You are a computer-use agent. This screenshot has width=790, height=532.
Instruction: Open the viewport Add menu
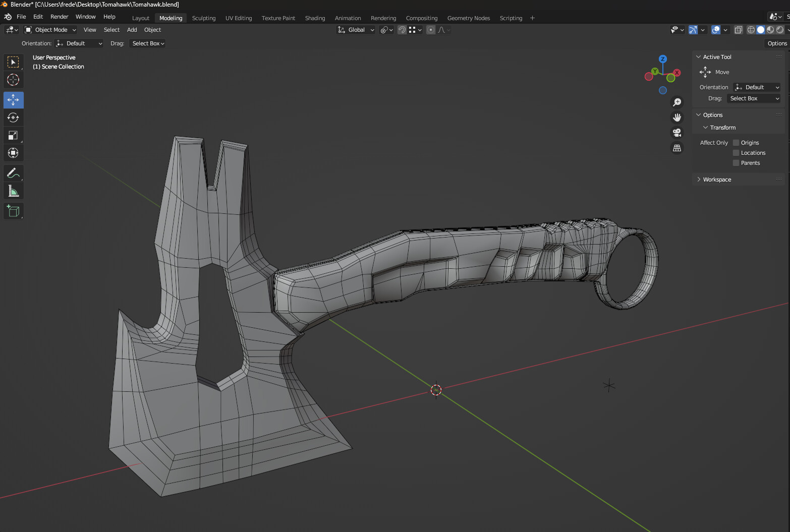pos(132,30)
